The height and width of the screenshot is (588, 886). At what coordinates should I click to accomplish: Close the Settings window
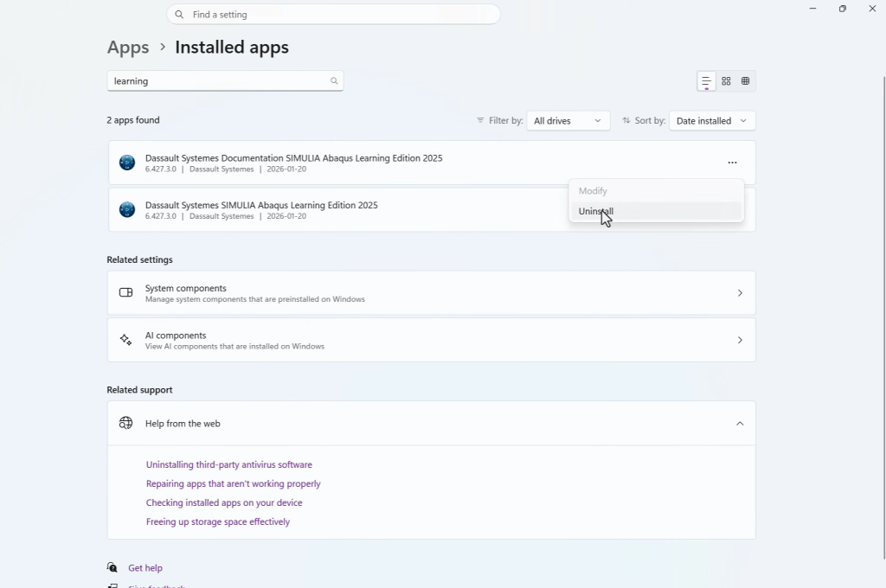[872, 9]
